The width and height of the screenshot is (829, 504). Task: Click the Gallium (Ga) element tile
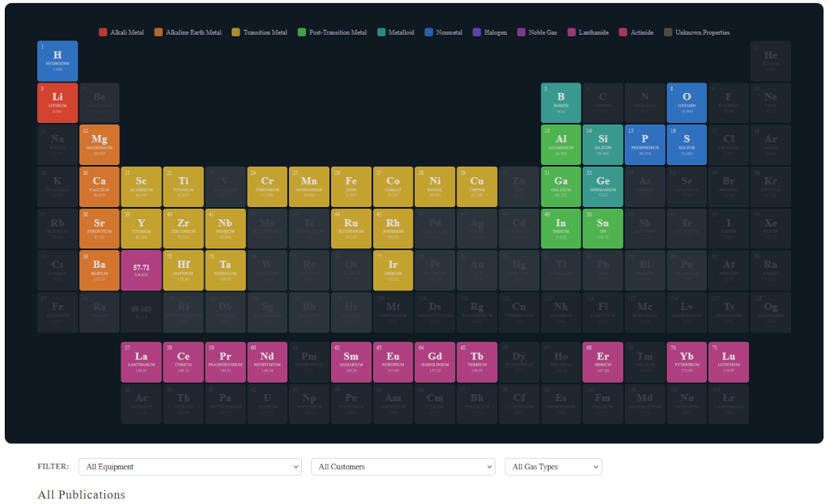[x=561, y=187]
